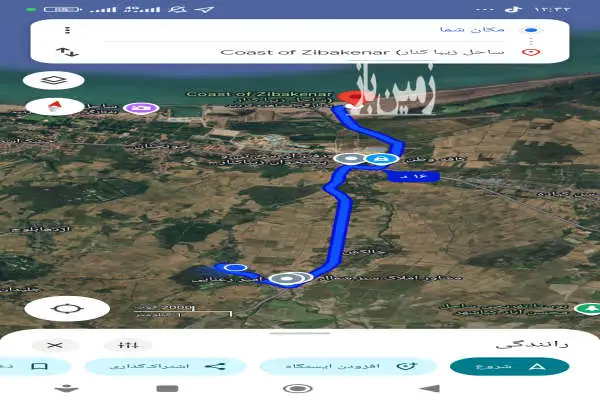Tap the blue start point of the route
This screenshot has height=400, width=600.
pos(235,268)
